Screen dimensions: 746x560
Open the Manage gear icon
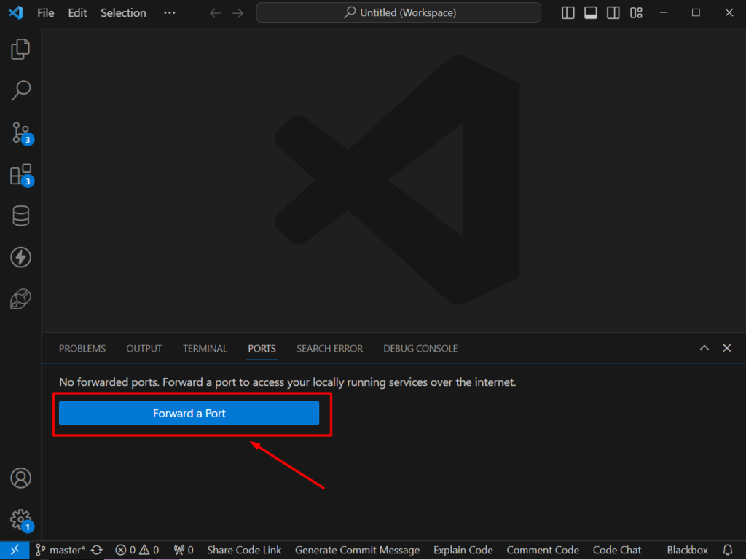[x=21, y=520]
